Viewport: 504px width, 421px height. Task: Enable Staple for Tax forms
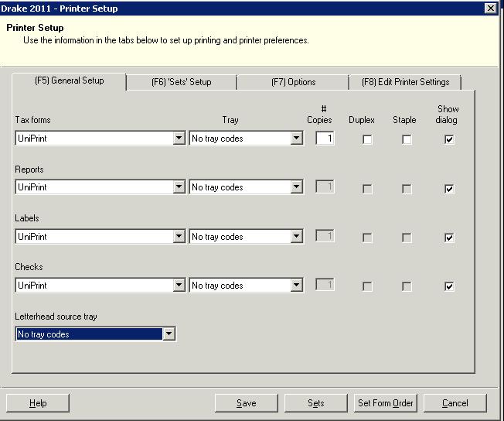407,140
